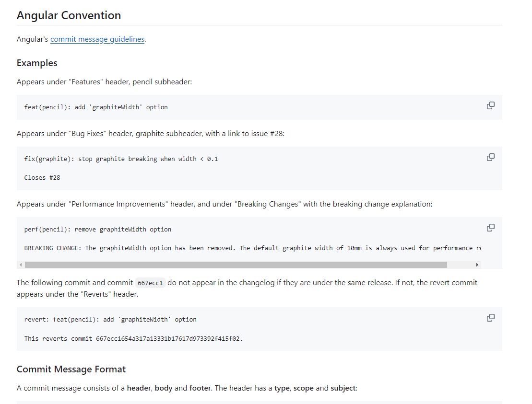Click the BREAKING CHANGE line in code block
This screenshot has height=404, width=532.
coord(252,248)
